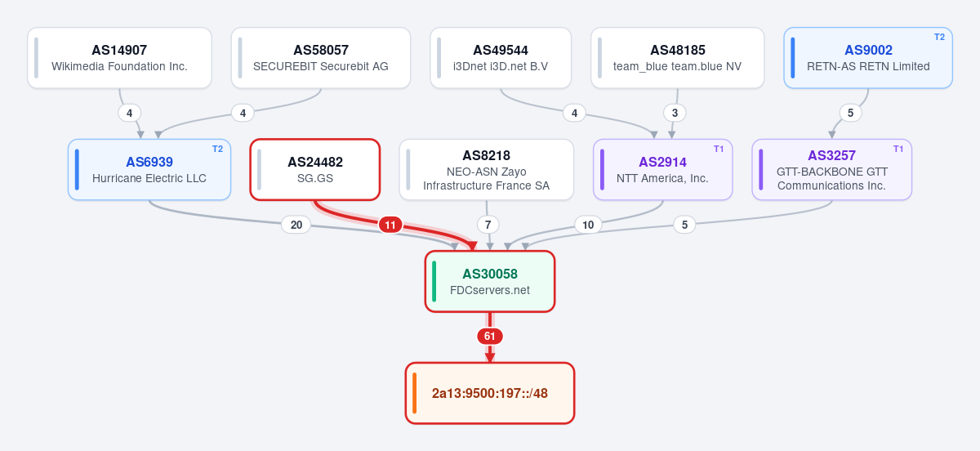
Task: Click the T2 badge on AS9002
Action: pyautogui.click(x=939, y=37)
